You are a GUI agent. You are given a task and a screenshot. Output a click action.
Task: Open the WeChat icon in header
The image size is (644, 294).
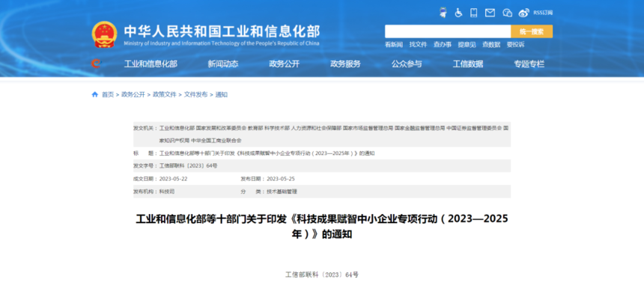[508, 13]
